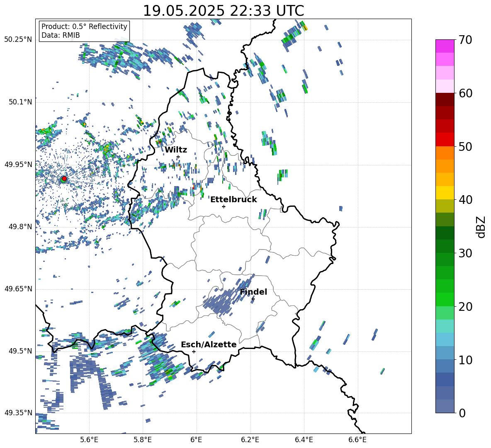
Task: Click the colorbar tick label 70
Action: point(465,40)
